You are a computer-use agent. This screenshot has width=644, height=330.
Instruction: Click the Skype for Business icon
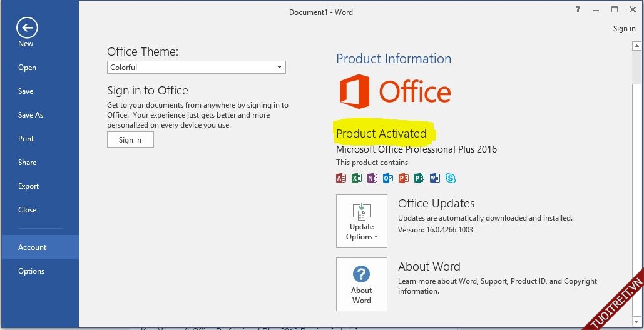451,178
